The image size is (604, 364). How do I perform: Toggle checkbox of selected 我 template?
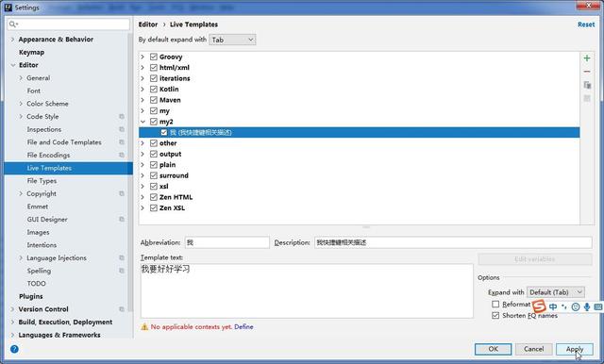click(164, 132)
